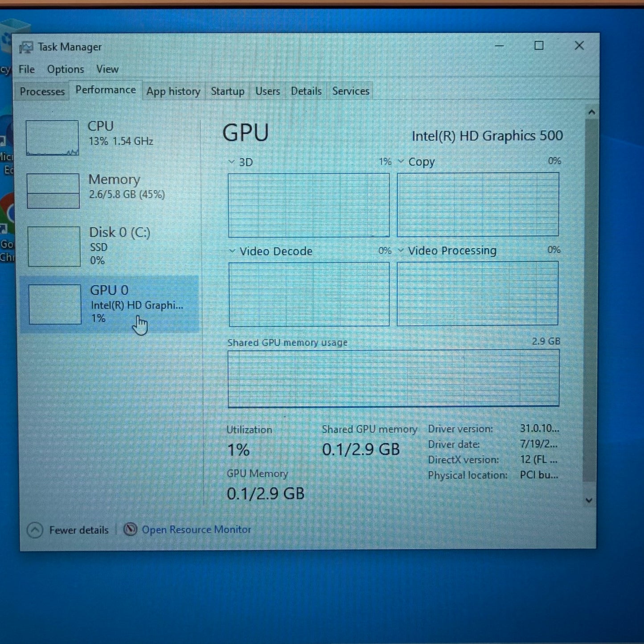644x644 pixels.
Task: Minimize the Task Manager window
Action: 499,45
